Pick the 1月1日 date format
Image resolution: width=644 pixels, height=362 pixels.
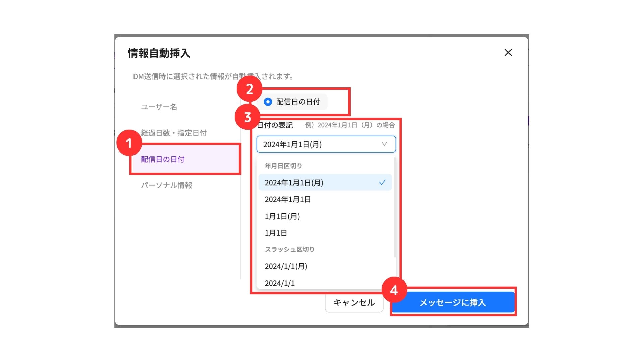tap(276, 233)
